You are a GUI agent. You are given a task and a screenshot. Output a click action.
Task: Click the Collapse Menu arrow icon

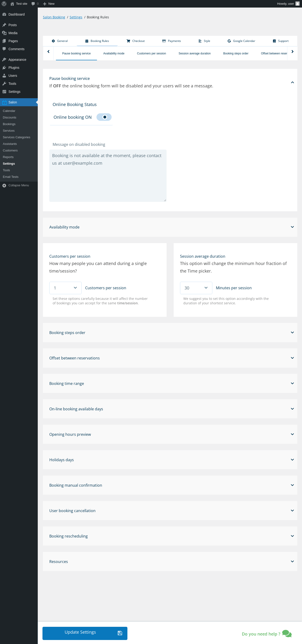pos(4,185)
